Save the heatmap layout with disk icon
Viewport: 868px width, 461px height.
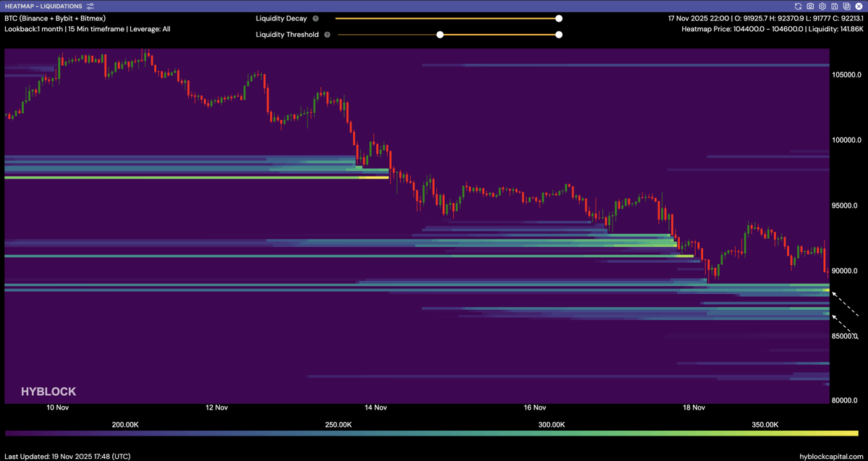tap(834, 6)
